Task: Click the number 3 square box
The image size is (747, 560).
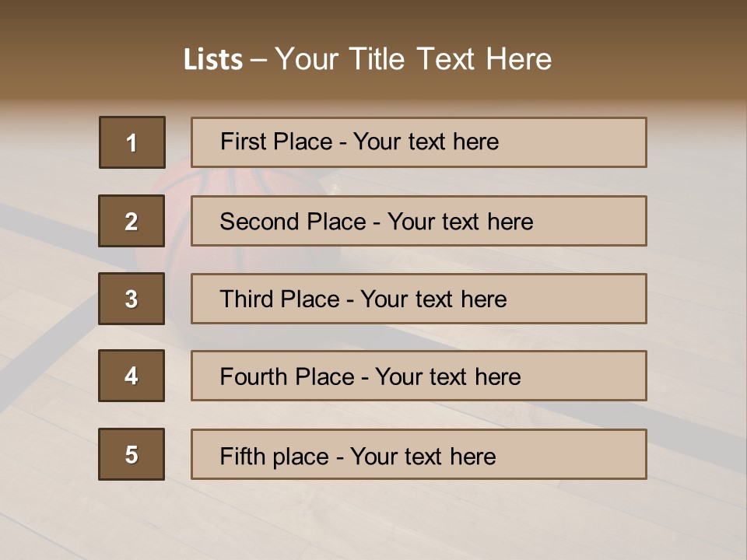Action: point(132,299)
